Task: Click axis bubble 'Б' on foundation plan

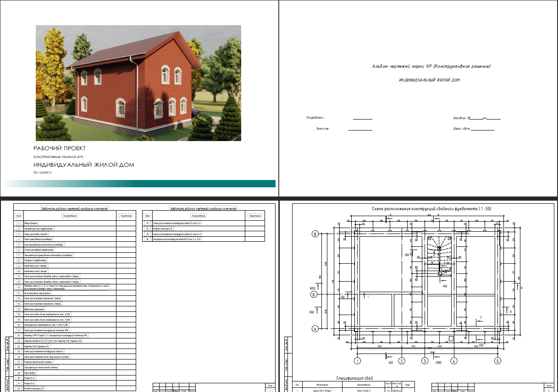Action: tap(315, 294)
